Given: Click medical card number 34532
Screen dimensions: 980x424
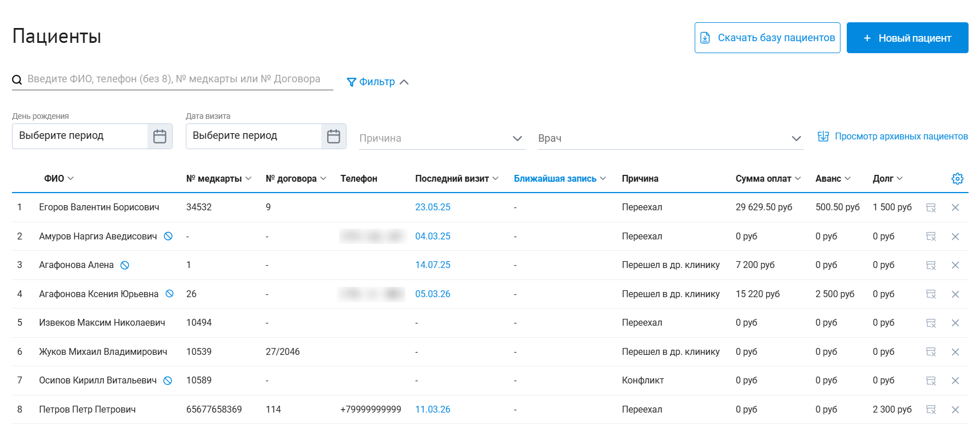Looking at the screenshot, I should (199, 207).
